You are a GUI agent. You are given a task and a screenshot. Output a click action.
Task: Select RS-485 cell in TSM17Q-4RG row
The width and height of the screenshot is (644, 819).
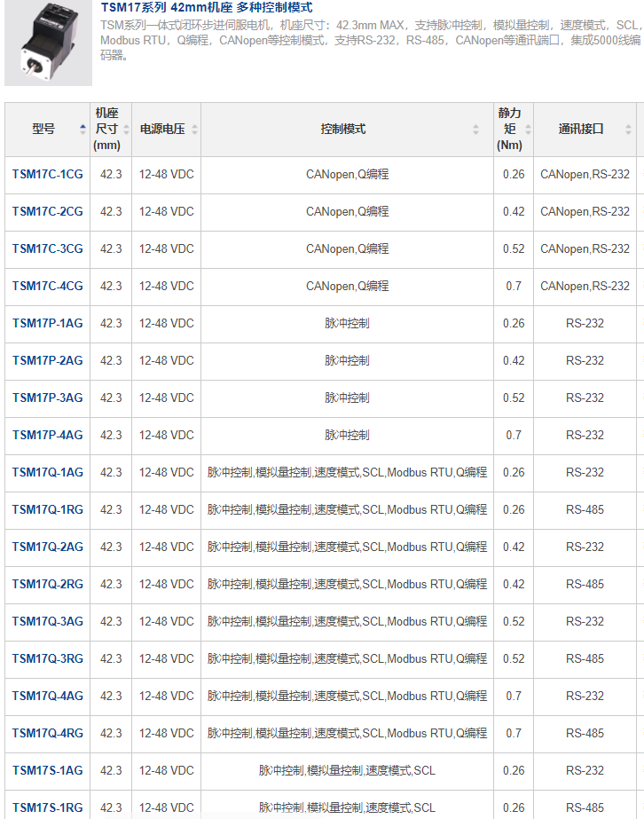585,733
